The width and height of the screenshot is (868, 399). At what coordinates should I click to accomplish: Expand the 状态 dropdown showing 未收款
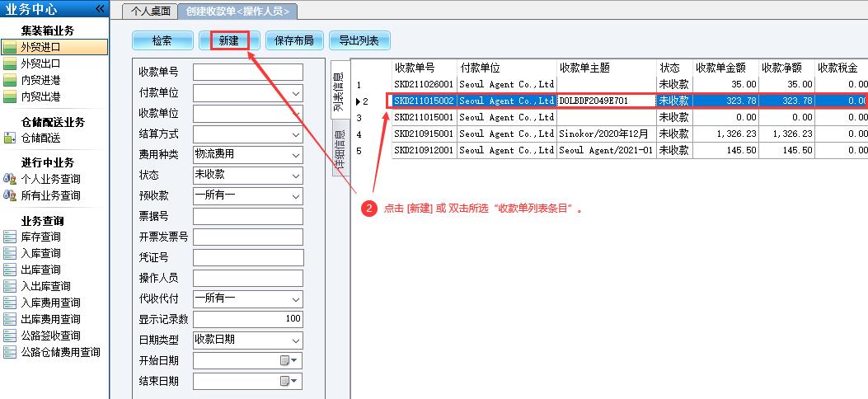click(296, 176)
